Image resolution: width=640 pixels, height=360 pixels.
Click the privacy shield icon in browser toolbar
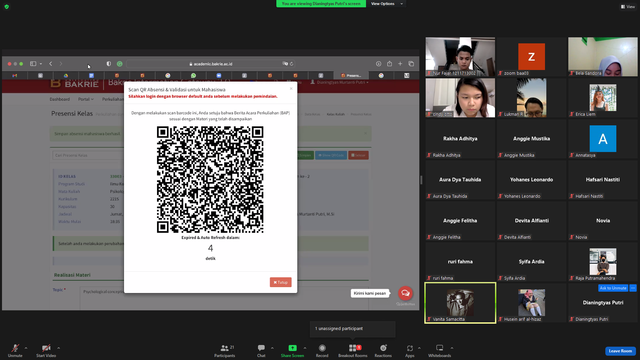[x=109, y=64]
